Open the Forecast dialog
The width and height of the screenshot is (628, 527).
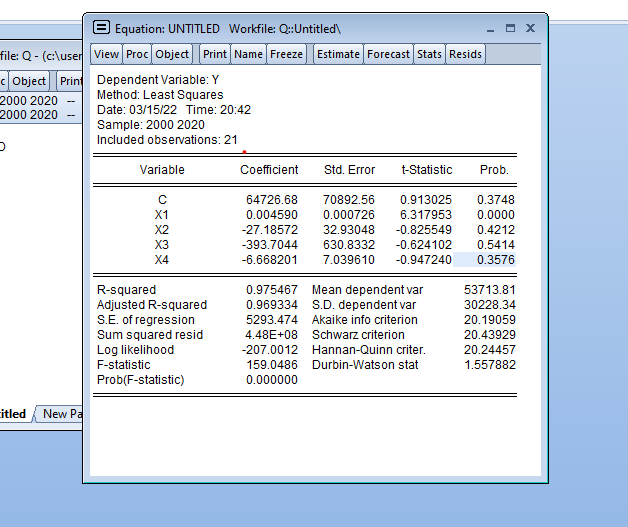[x=388, y=54]
